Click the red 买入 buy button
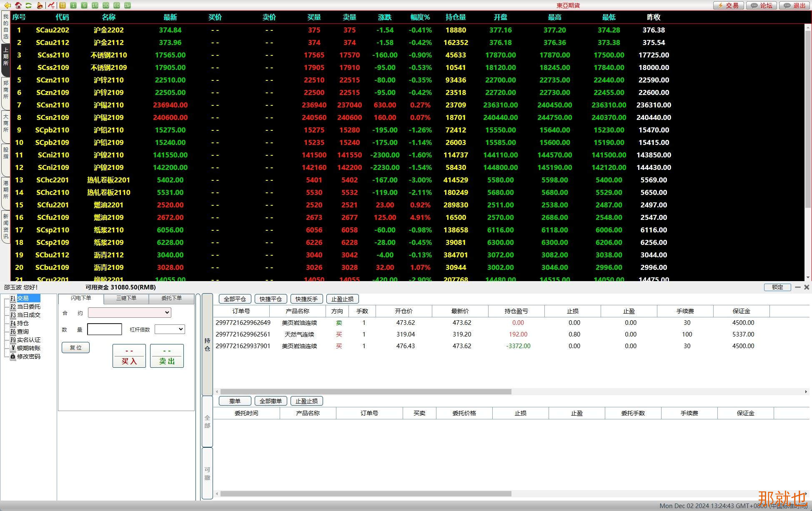 point(129,356)
